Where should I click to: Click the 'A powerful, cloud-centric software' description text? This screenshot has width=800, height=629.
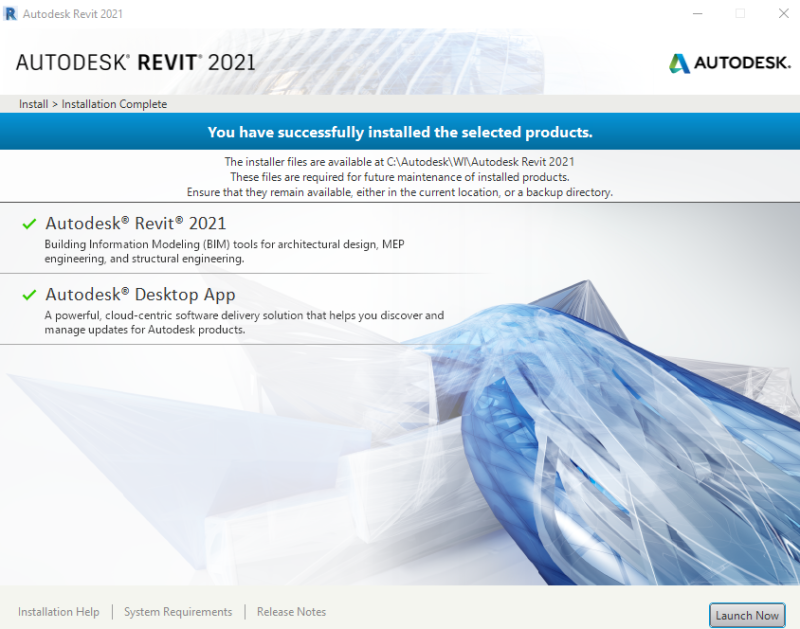(x=244, y=322)
